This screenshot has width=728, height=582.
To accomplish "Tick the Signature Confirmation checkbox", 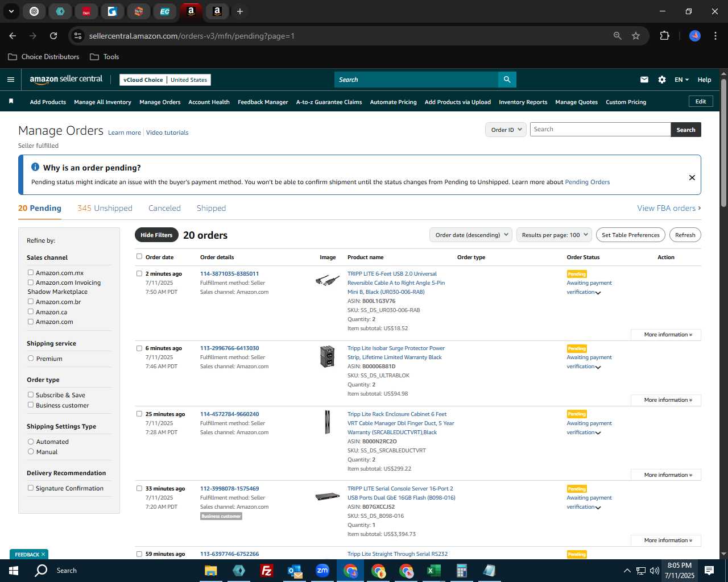I will pos(31,488).
